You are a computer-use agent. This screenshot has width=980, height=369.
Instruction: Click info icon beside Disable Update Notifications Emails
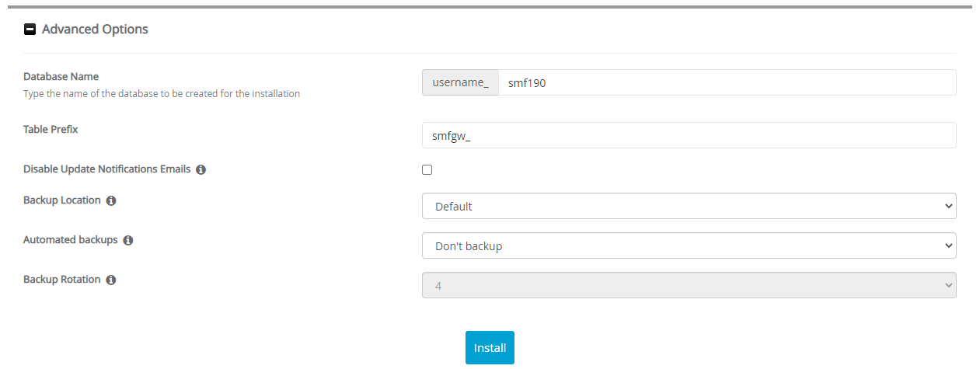(201, 169)
